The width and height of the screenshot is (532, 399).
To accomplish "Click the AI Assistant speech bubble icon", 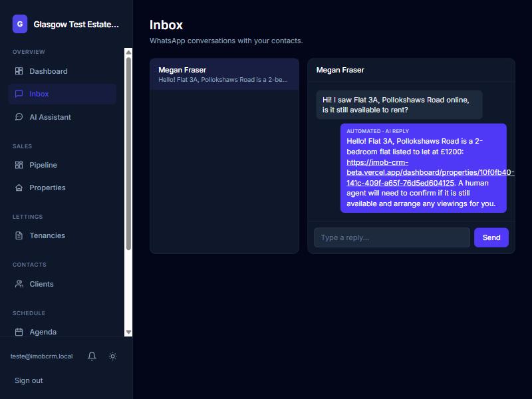I will tap(19, 117).
